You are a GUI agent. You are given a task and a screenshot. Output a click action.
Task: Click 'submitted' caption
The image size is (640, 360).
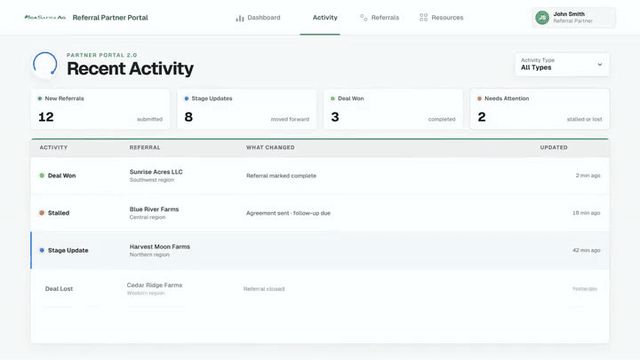coord(150,119)
